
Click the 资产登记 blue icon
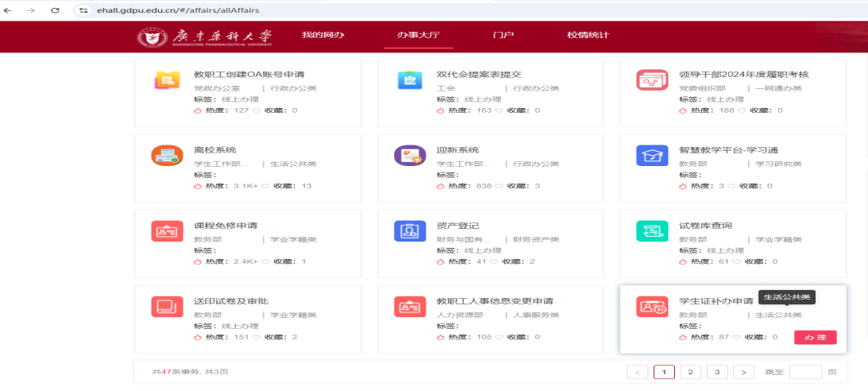click(x=410, y=231)
